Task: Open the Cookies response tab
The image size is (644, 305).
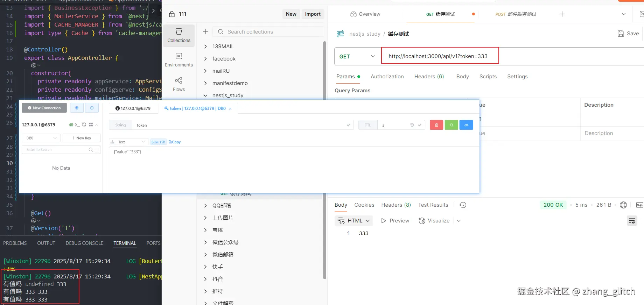Action: pyautogui.click(x=364, y=205)
